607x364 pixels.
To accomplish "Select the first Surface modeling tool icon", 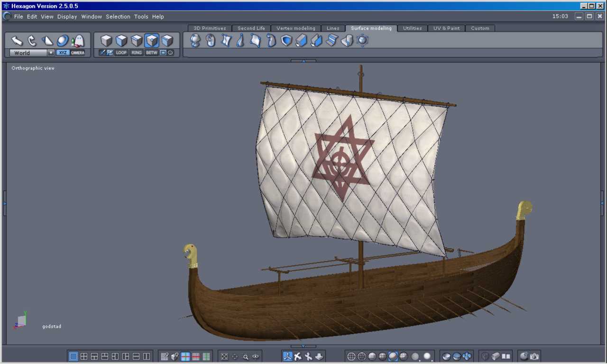I will tap(195, 41).
